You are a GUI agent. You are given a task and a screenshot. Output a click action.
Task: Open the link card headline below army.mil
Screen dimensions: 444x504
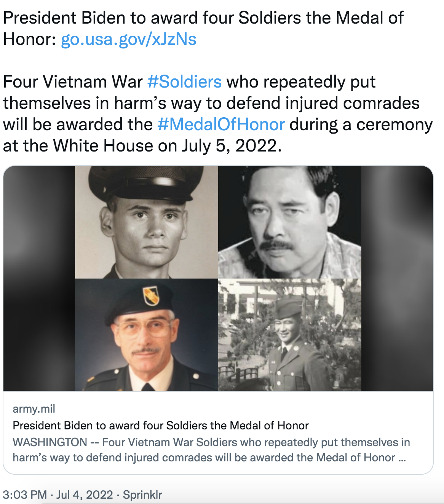click(x=160, y=425)
